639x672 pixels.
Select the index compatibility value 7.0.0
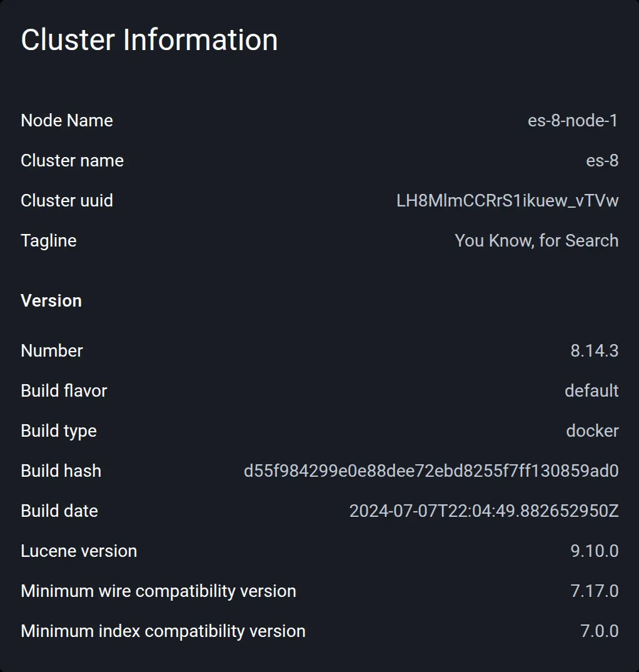600,631
